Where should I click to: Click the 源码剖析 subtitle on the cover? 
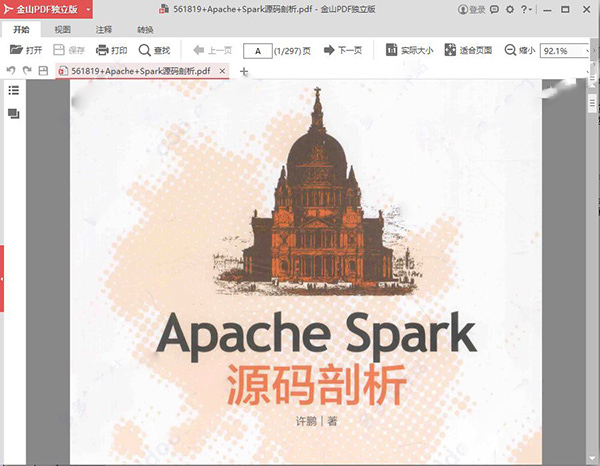(316, 384)
